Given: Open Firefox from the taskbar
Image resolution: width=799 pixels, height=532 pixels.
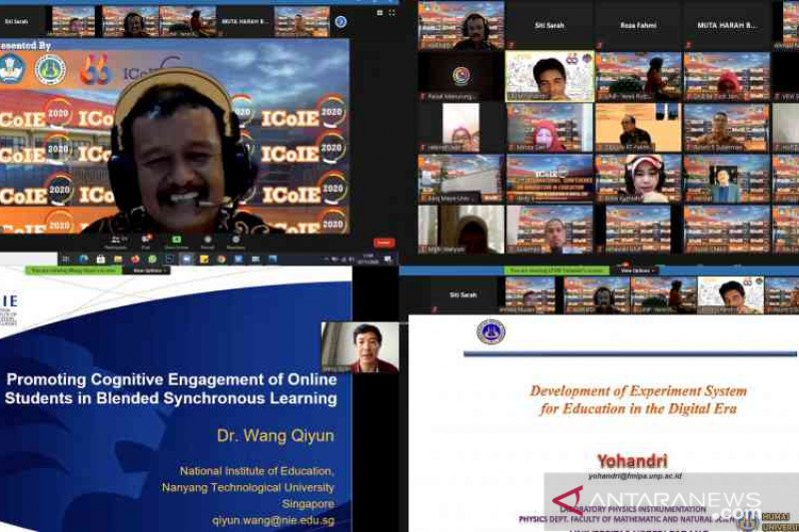Looking at the screenshot, I should (x=135, y=260).
